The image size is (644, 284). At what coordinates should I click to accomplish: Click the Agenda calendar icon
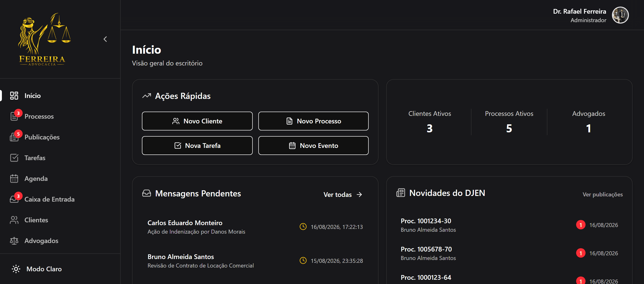(14, 179)
